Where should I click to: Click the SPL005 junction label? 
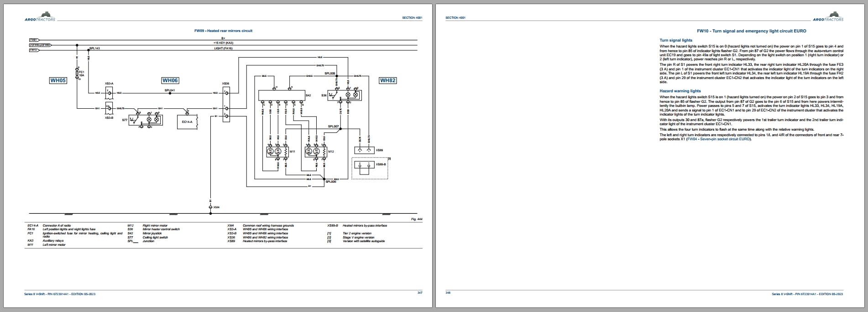(x=330, y=73)
